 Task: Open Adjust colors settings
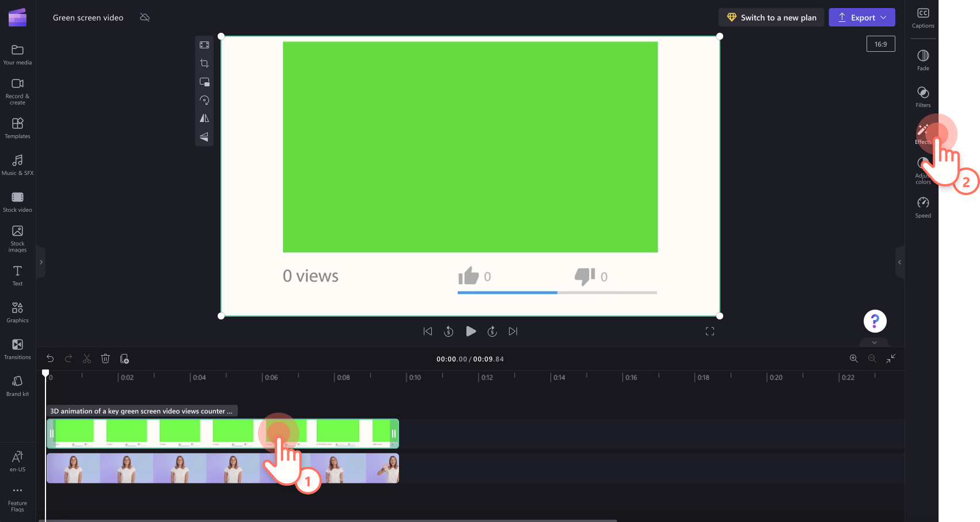(922, 169)
